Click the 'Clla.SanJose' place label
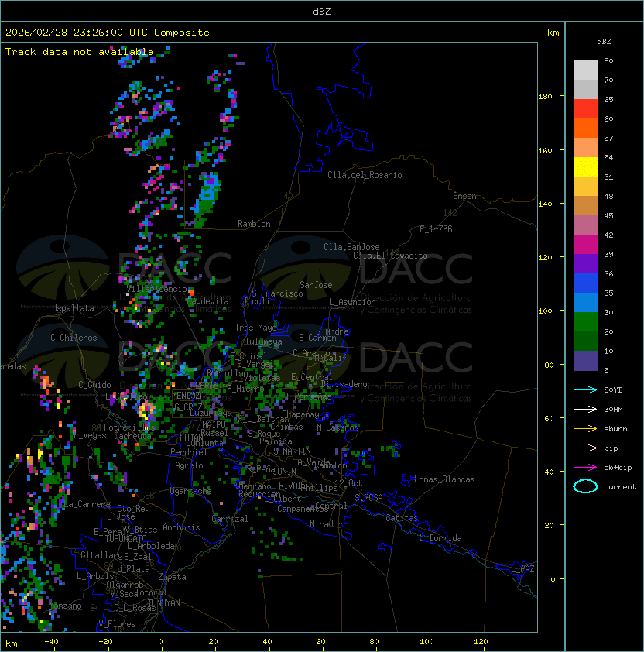The height and width of the screenshot is (652, 644). pos(351,247)
